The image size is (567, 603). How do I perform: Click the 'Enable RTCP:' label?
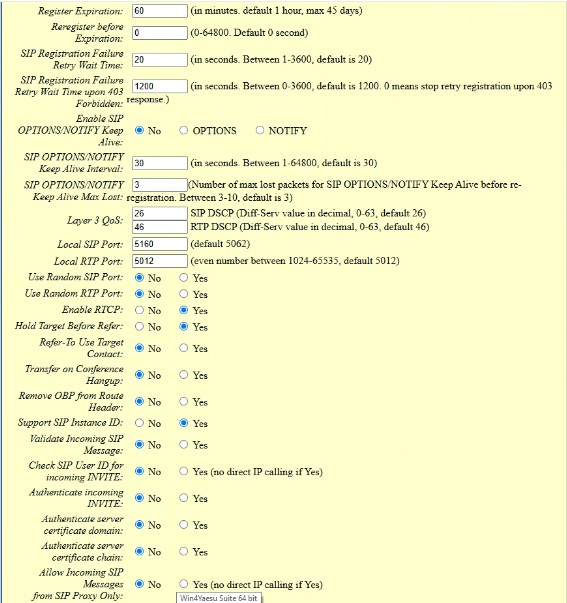click(93, 310)
